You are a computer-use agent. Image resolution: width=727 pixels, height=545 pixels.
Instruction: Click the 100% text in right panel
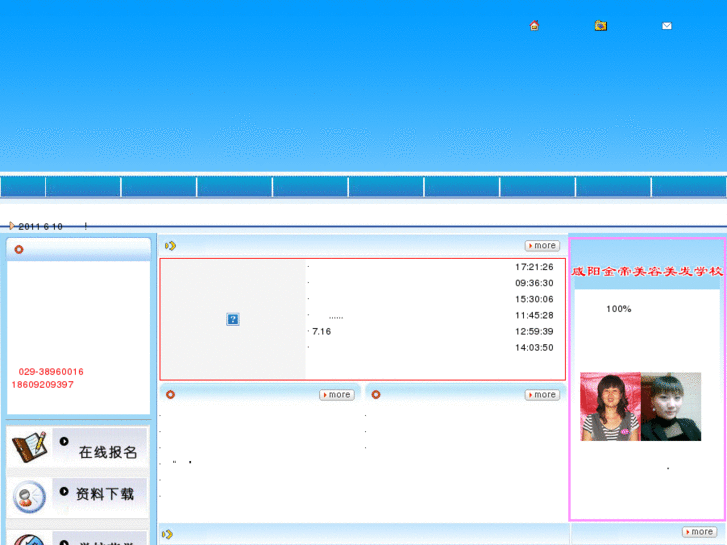(619, 309)
